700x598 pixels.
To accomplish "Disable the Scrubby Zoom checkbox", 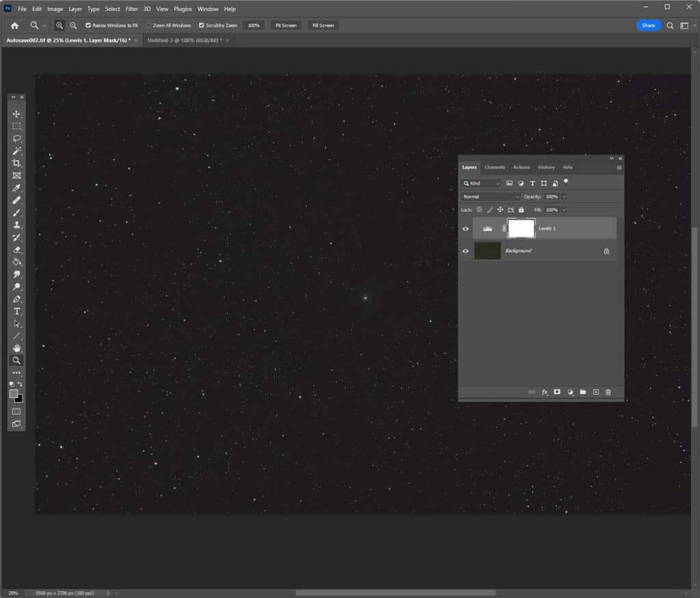I will (x=201, y=25).
